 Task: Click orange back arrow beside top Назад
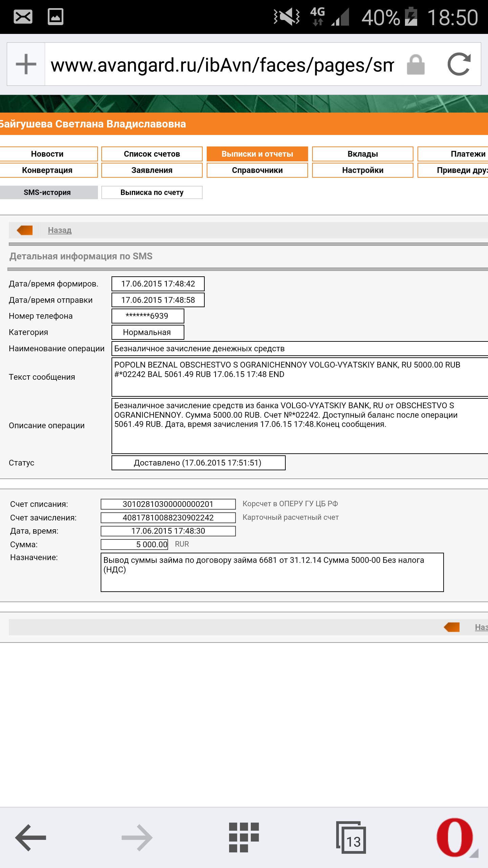point(25,230)
